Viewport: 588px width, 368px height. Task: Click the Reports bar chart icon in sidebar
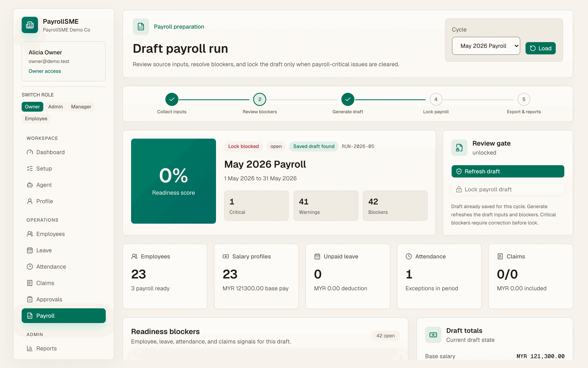(x=30, y=348)
